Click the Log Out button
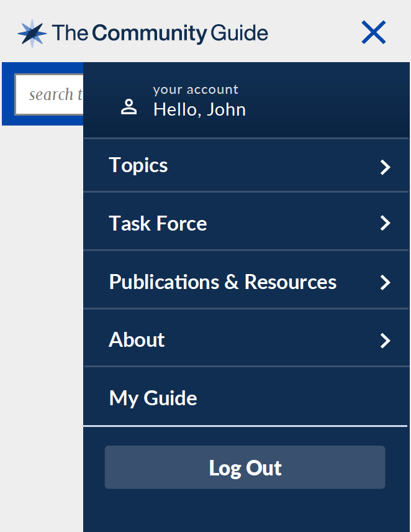Viewport: 411px width, 532px height. coord(245,467)
